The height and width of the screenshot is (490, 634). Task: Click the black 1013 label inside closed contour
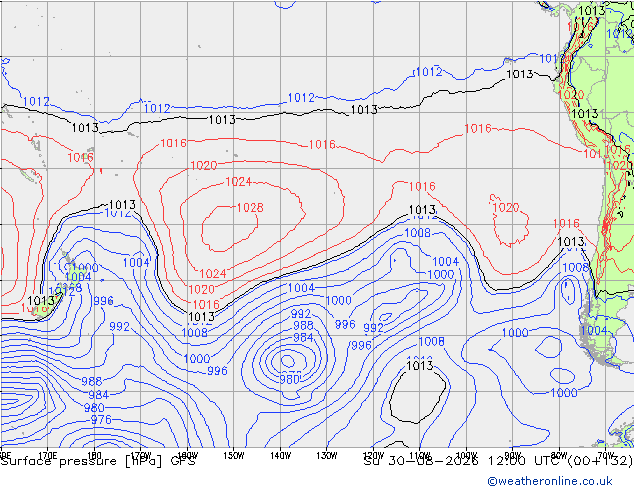420,366
